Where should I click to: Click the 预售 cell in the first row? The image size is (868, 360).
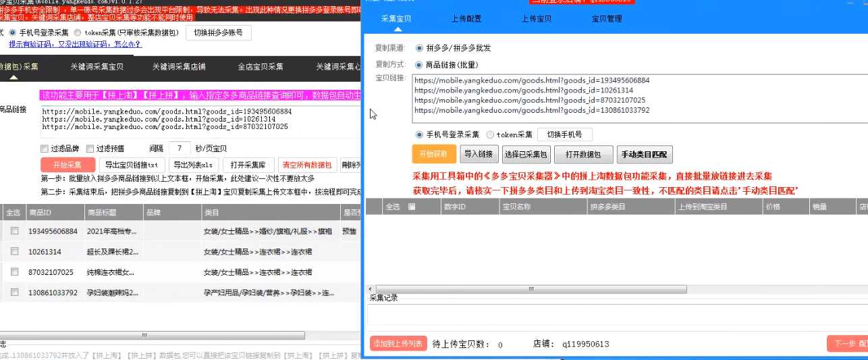point(350,231)
